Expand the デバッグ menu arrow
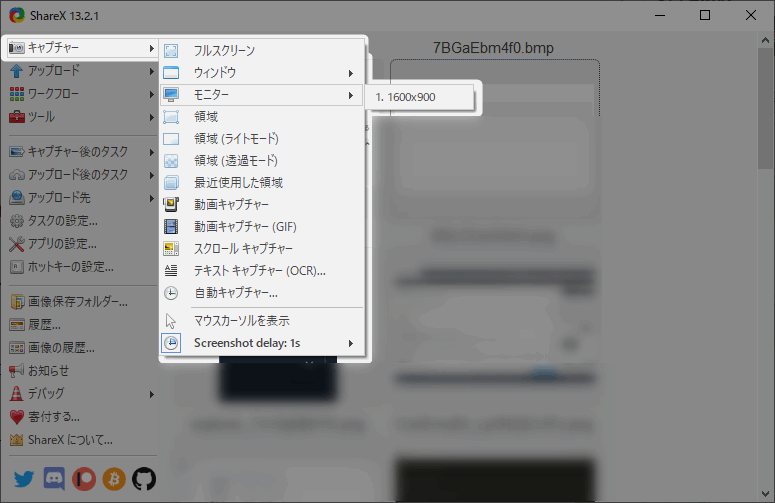 (151, 394)
